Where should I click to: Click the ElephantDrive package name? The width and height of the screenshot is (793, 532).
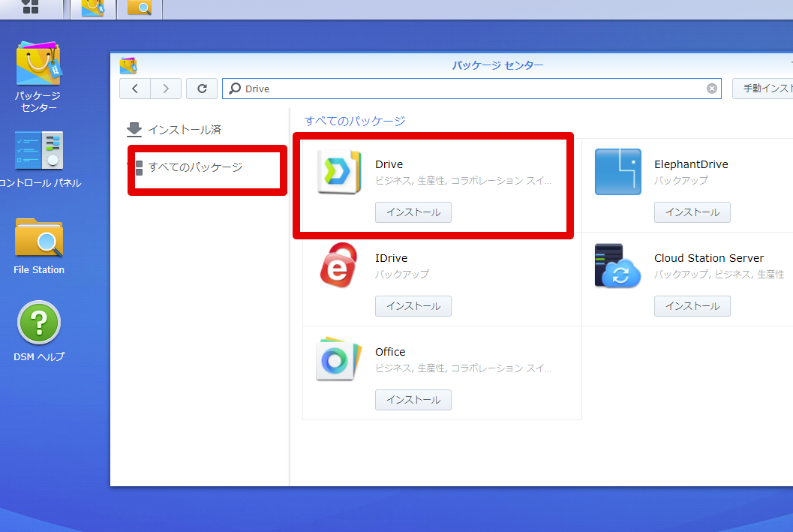[x=691, y=164]
